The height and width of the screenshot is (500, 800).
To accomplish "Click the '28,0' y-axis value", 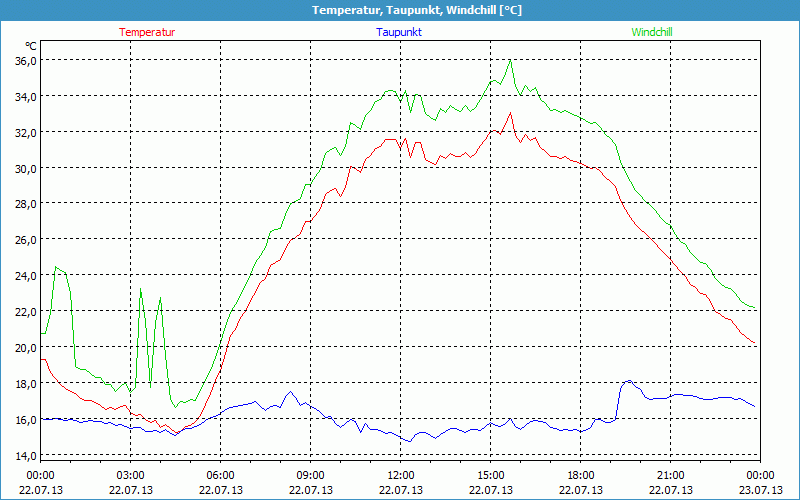I will point(26,204).
